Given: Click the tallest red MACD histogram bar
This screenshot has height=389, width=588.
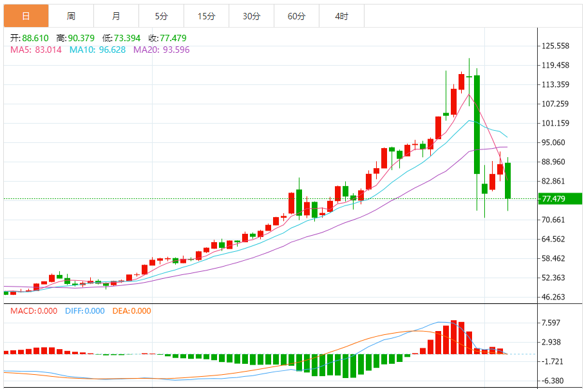Looking at the screenshot, I should (453, 337).
